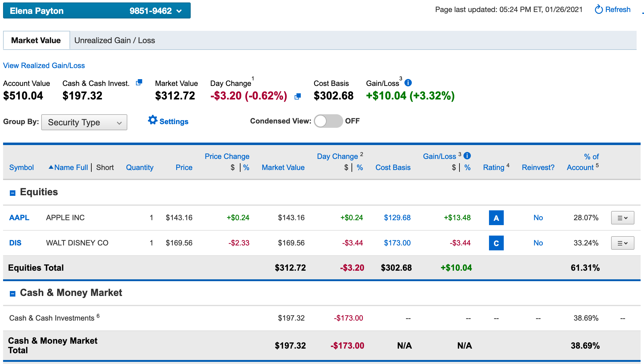Open popup icon beside Day Change summary value
The image size is (644, 364).
pos(297,96)
